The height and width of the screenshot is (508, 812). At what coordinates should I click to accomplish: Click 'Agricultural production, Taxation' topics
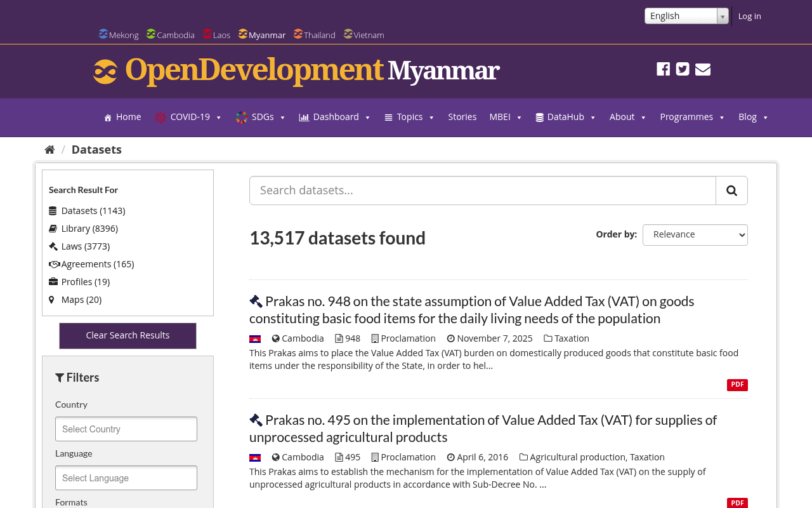coord(597,457)
